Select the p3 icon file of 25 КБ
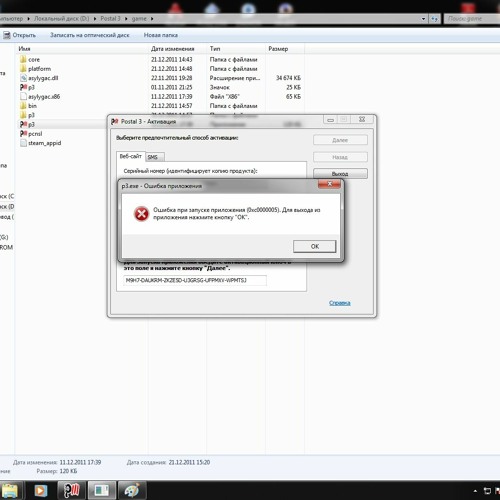Screen dimensions: 500x500 (23, 87)
